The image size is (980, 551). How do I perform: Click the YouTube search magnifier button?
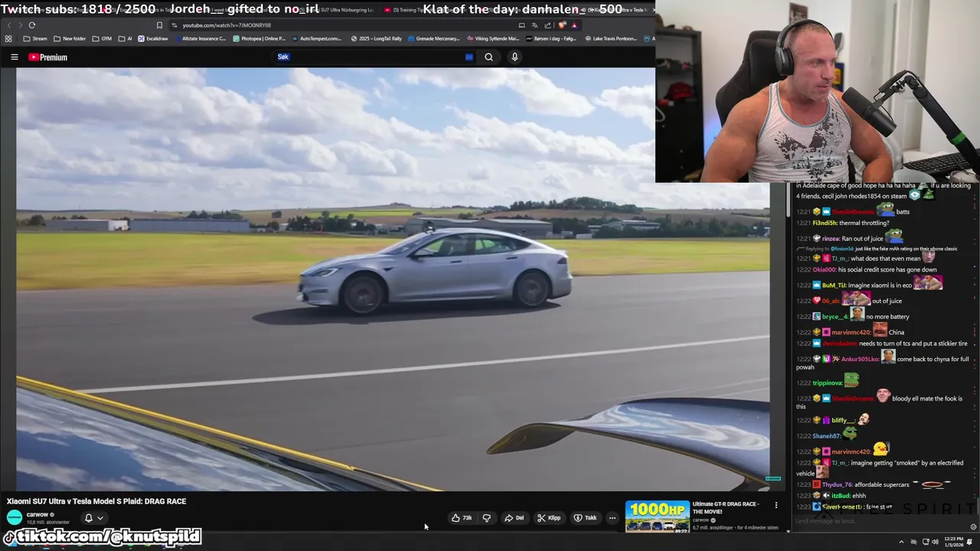(488, 57)
